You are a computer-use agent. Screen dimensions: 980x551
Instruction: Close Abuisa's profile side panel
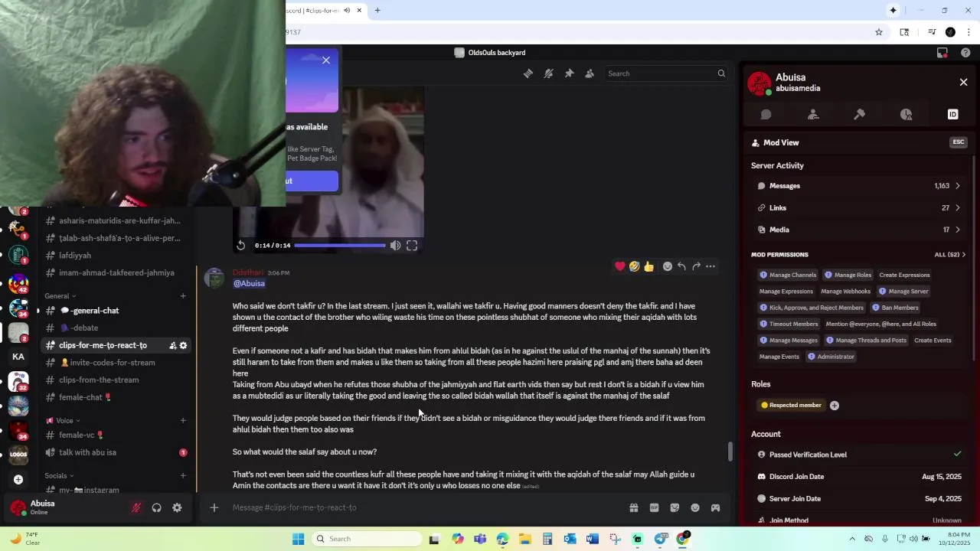pos(964,82)
